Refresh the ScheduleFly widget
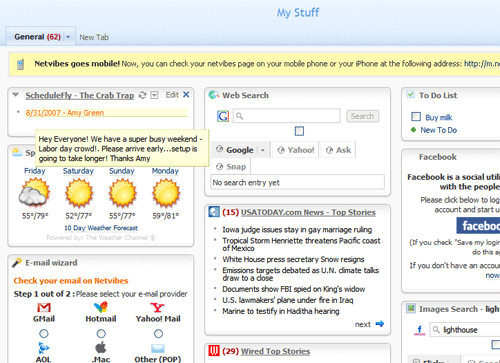 coord(143,95)
